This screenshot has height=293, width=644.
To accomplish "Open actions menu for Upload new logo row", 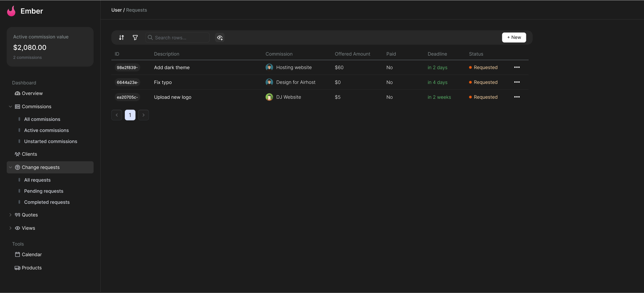I will pyautogui.click(x=517, y=97).
